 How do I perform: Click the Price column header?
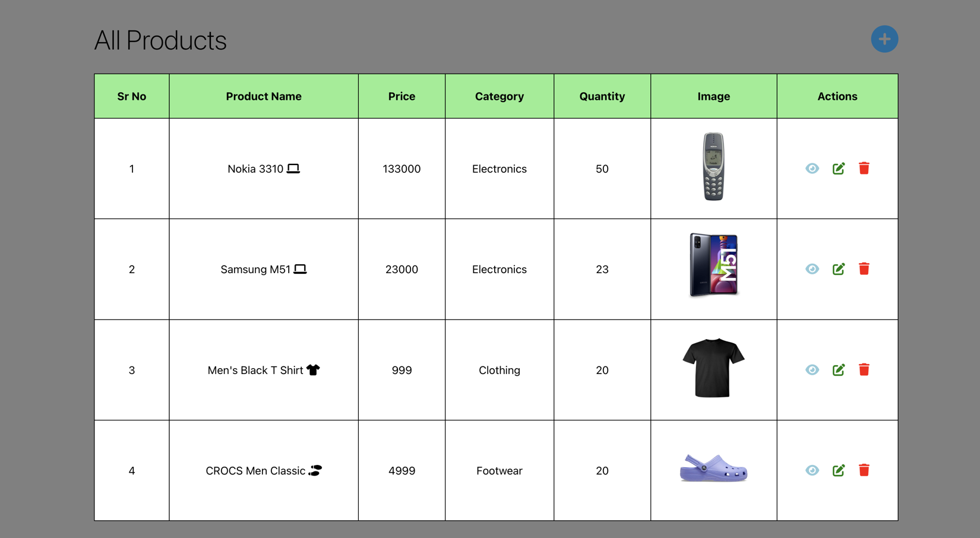tap(402, 96)
